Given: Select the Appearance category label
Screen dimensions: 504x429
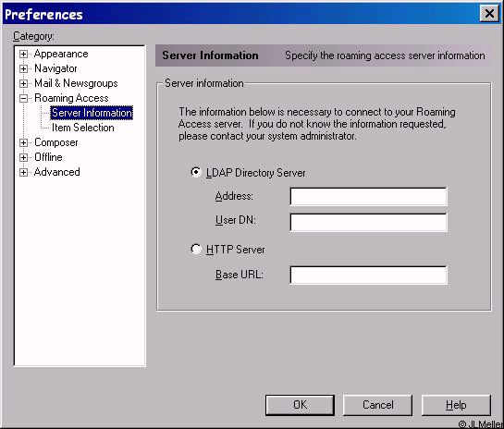Looking at the screenshot, I should pyautogui.click(x=61, y=54).
